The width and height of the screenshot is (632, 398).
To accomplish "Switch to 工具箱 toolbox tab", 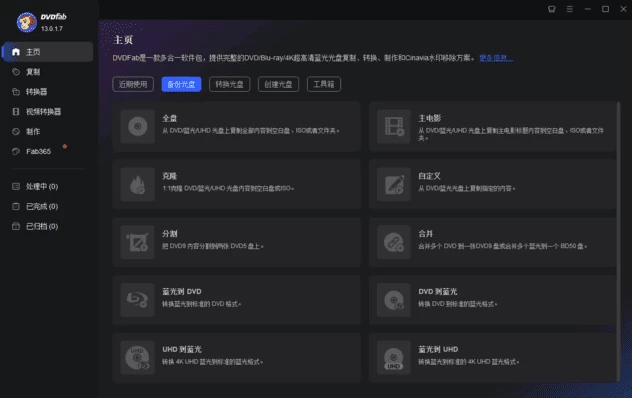I will coord(324,84).
